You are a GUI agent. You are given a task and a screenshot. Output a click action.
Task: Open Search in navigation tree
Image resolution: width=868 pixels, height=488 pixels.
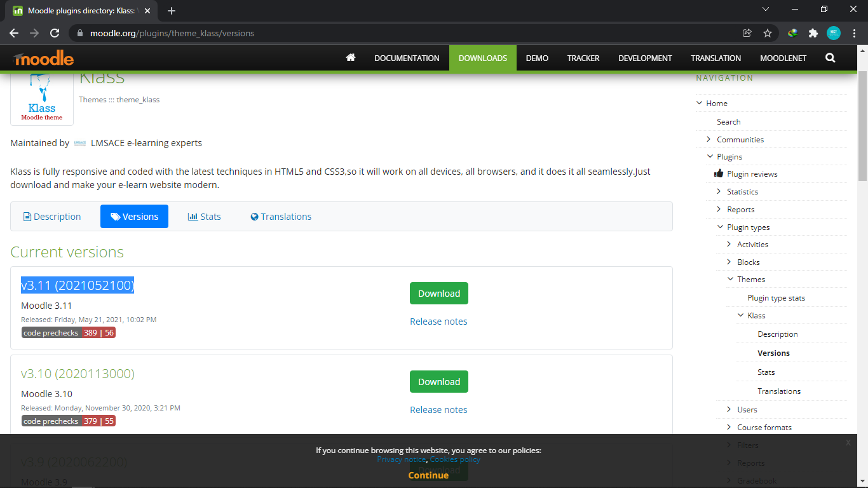(729, 121)
